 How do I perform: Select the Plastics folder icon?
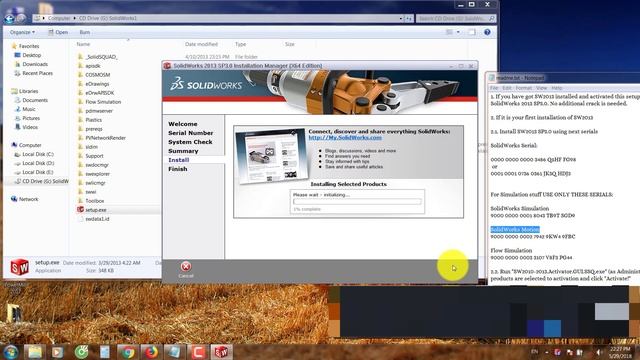pos(80,120)
